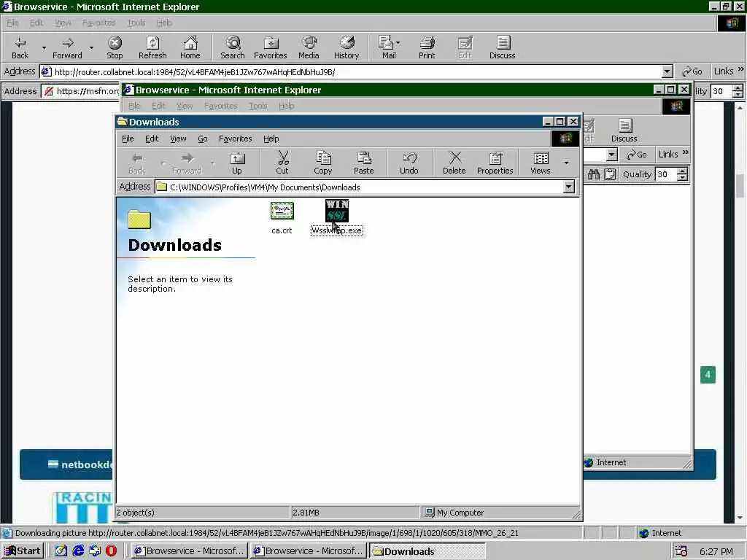Screen dimensions: 747x560
Task: Open the Back history dropdown arrow in outer IE
Action: [44, 48]
